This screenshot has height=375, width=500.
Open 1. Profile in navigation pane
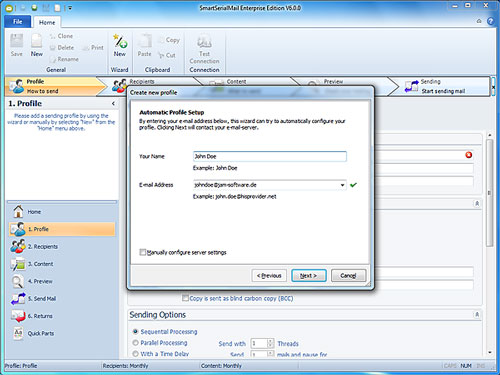click(62, 229)
